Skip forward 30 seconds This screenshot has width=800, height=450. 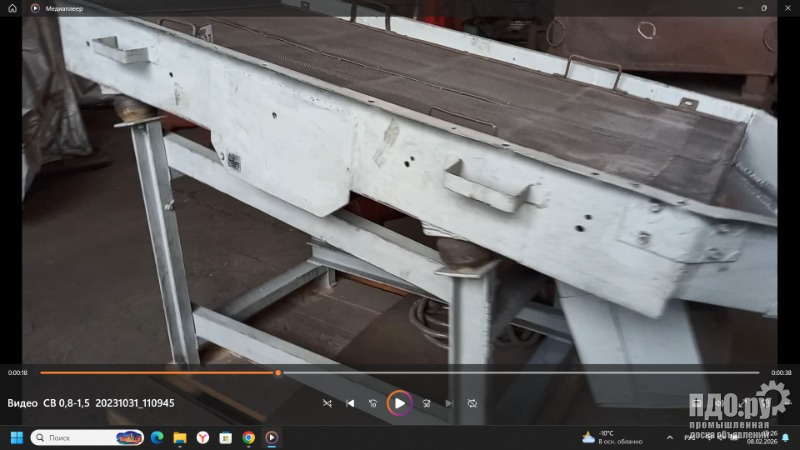426,403
